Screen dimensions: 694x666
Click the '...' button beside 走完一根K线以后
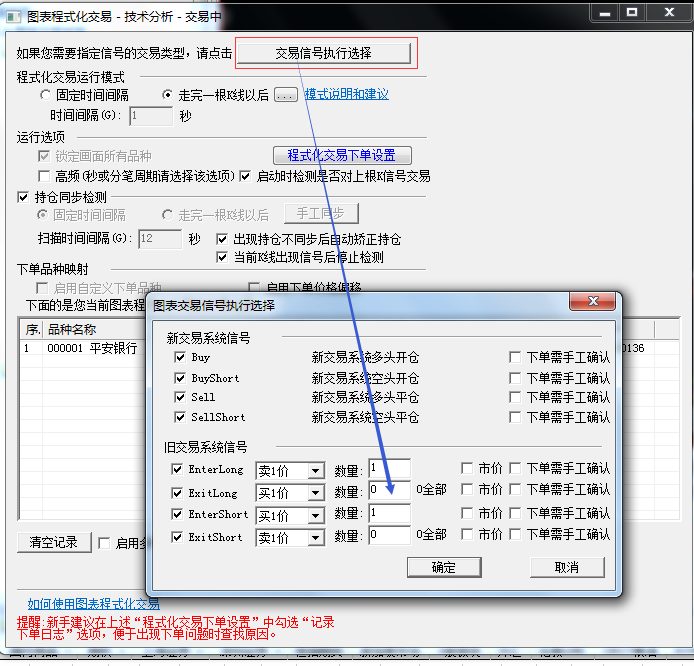(x=286, y=95)
